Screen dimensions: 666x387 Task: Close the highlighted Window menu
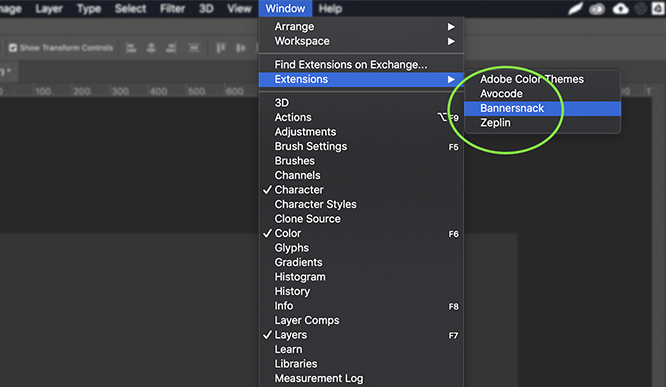coord(285,8)
